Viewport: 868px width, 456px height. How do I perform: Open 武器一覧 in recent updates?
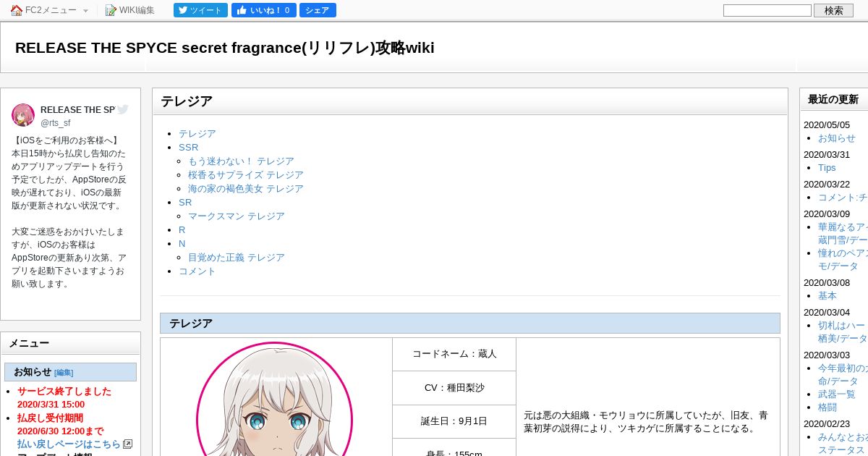click(837, 394)
